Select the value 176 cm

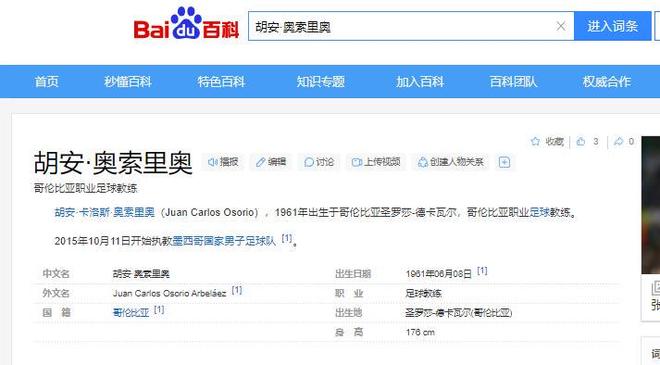(x=420, y=332)
